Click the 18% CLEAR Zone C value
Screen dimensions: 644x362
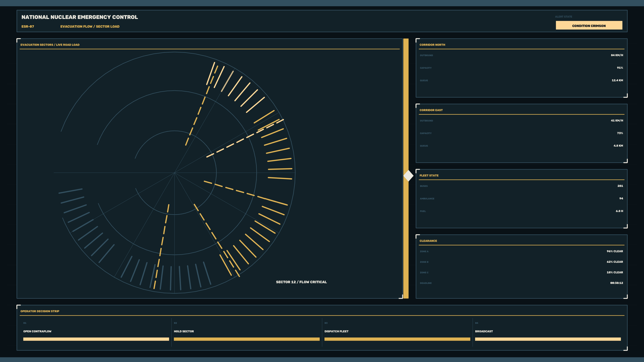pos(615,272)
